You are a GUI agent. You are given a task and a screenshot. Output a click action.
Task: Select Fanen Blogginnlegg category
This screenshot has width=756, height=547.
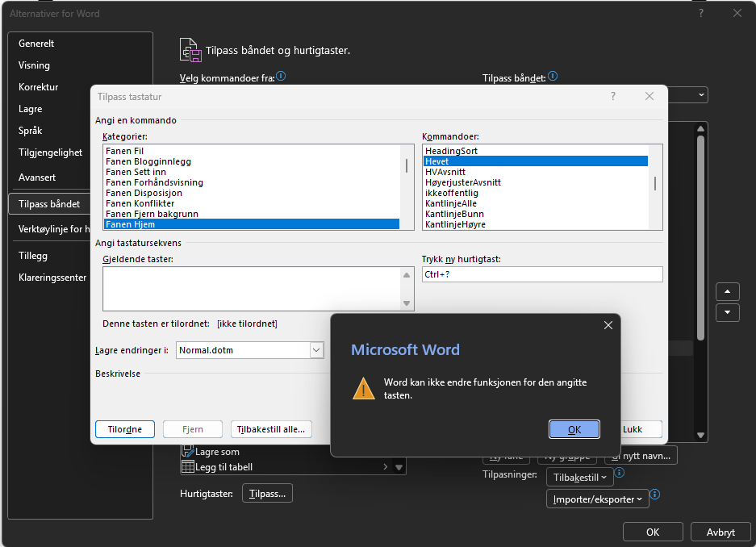point(252,161)
